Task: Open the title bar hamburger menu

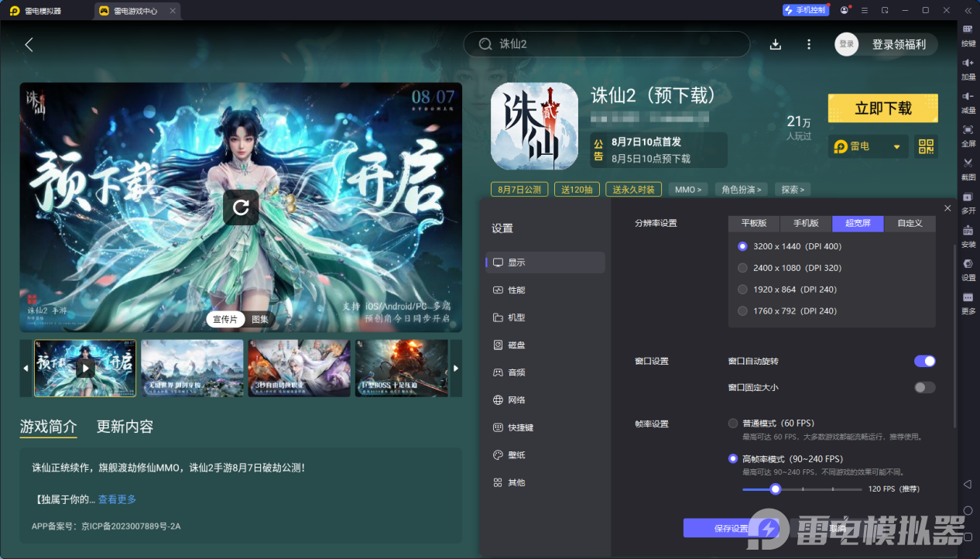Action: point(865,10)
